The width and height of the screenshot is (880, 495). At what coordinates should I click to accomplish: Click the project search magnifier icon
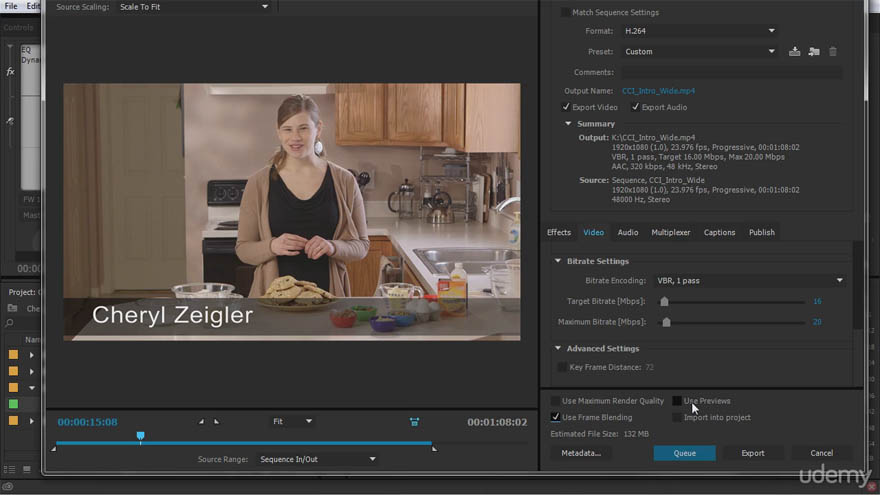tap(10, 323)
